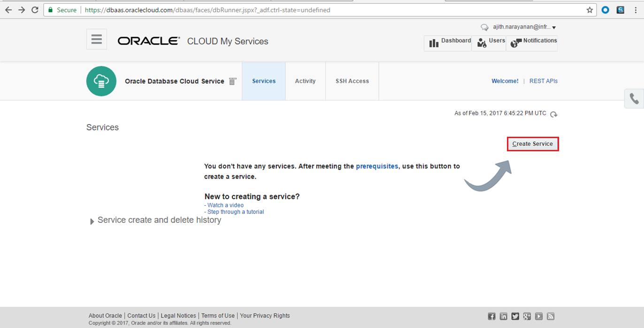Click the Skype browser extension icon
The image size is (644, 328).
pos(621,10)
